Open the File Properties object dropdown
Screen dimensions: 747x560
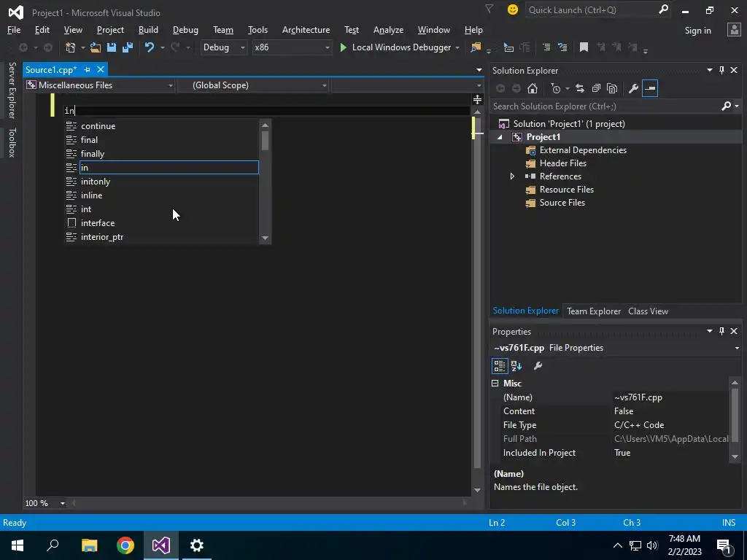point(737,348)
